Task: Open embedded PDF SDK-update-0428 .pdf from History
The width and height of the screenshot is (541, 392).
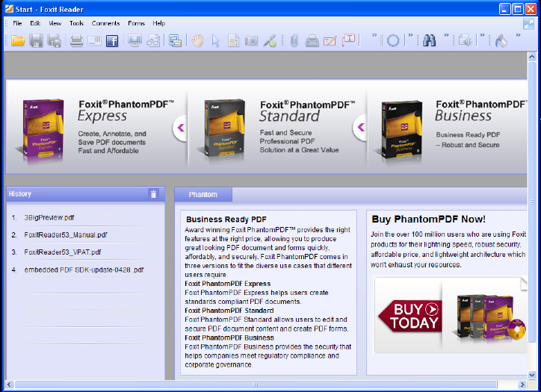Action: click(84, 270)
